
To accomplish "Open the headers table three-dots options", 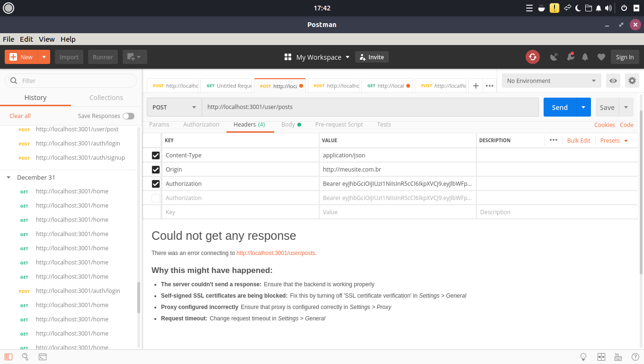I will tap(554, 140).
